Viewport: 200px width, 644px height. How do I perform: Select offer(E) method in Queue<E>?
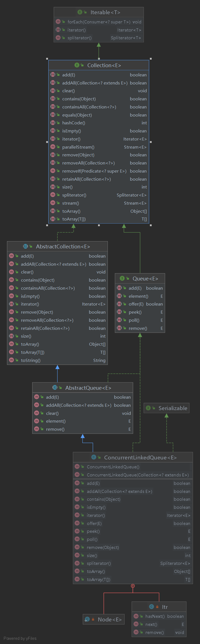pos(140,304)
